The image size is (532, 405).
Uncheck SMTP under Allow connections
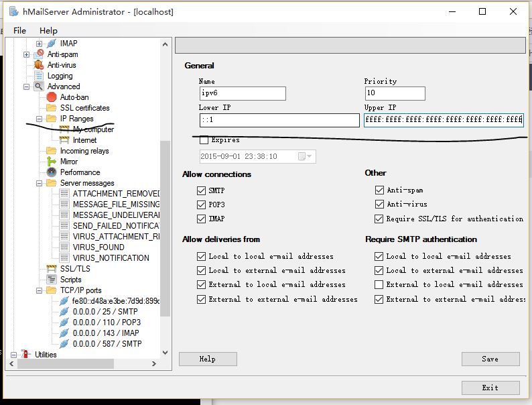tap(201, 190)
